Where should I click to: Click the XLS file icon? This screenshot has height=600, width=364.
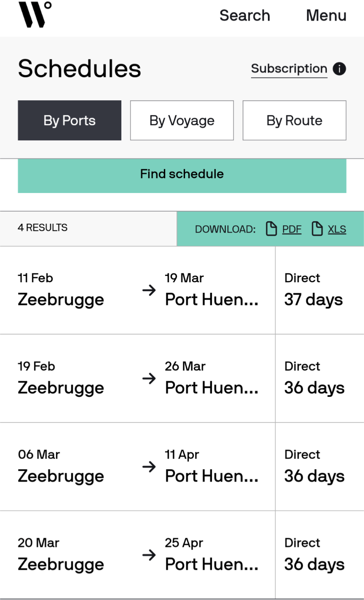click(x=317, y=229)
